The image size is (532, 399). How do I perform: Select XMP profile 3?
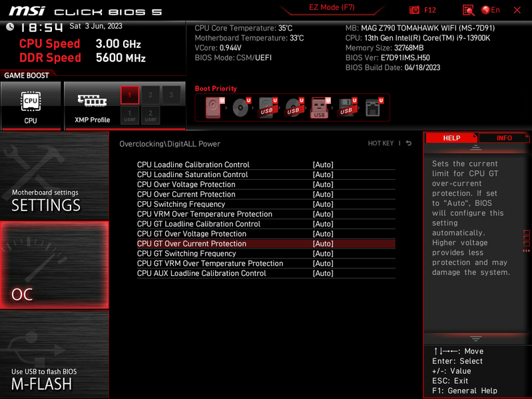click(x=171, y=95)
